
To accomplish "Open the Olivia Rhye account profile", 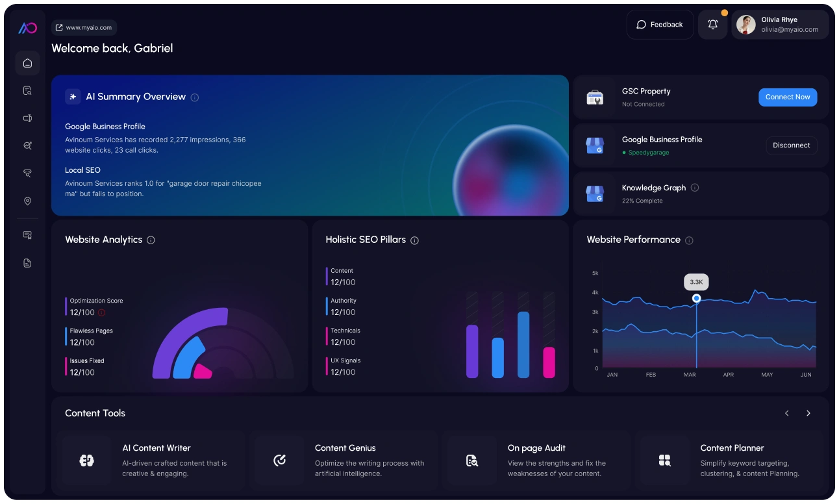I will point(781,25).
